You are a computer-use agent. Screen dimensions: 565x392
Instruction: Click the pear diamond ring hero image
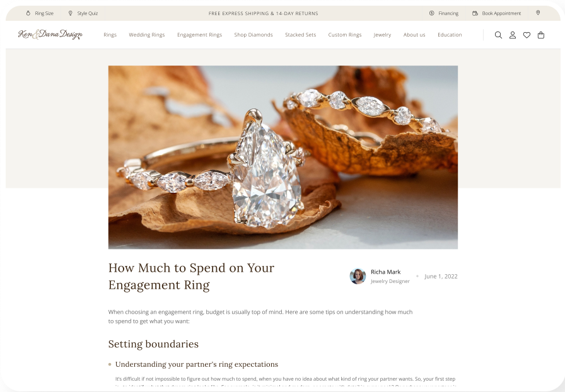(283, 157)
